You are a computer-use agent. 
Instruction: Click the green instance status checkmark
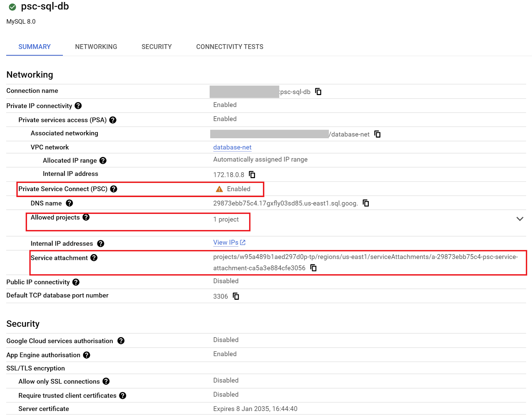[x=12, y=7]
